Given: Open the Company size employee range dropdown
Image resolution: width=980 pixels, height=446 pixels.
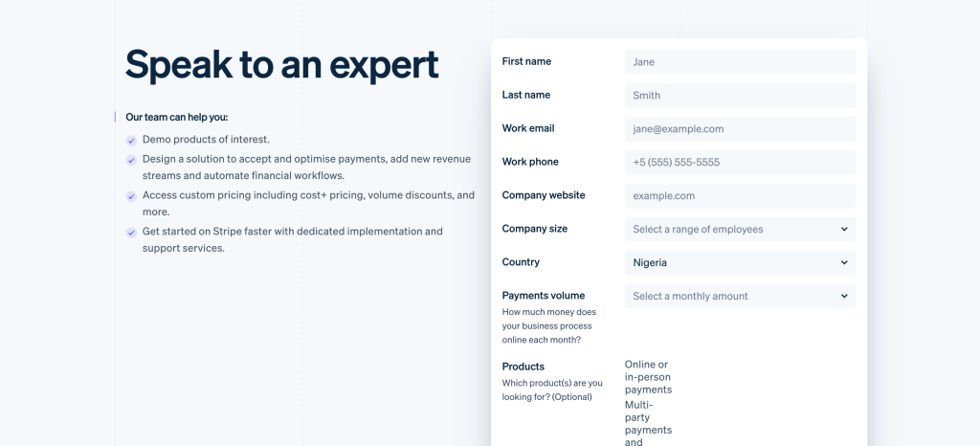Looking at the screenshot, I should click(x=740, y=230).
